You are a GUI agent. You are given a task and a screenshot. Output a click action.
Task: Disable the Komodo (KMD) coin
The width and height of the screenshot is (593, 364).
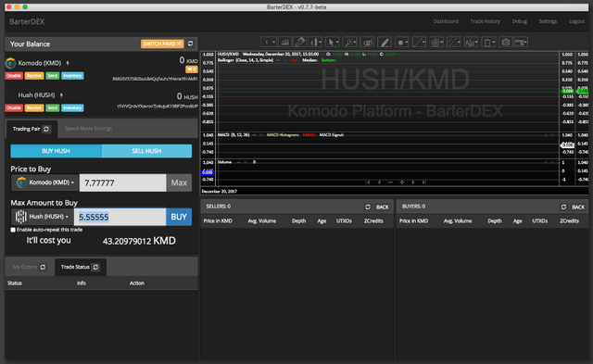tap(14, 76)
